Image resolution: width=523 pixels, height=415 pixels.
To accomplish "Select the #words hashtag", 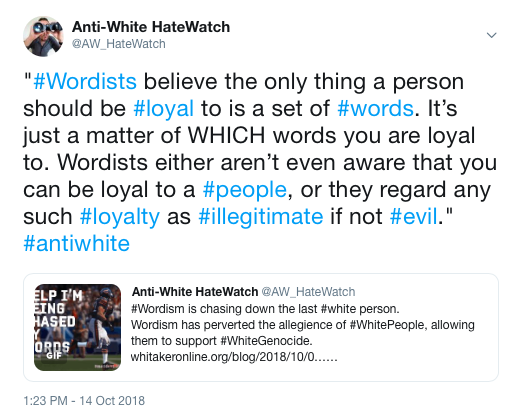I will click(x=376, y=108).
